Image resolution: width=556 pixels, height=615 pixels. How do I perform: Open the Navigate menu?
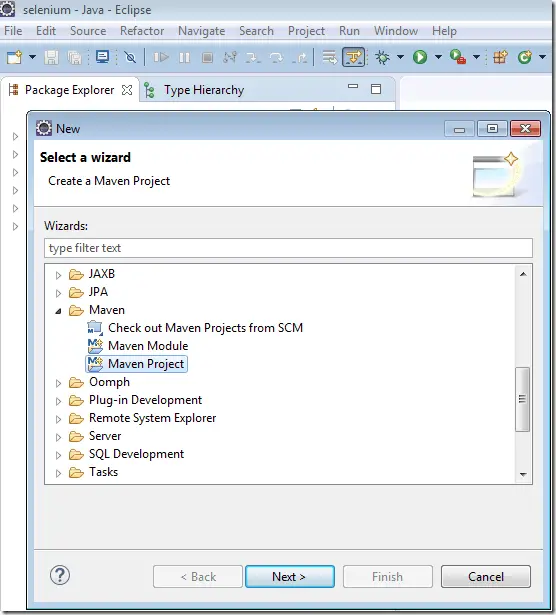coord(202,31)
